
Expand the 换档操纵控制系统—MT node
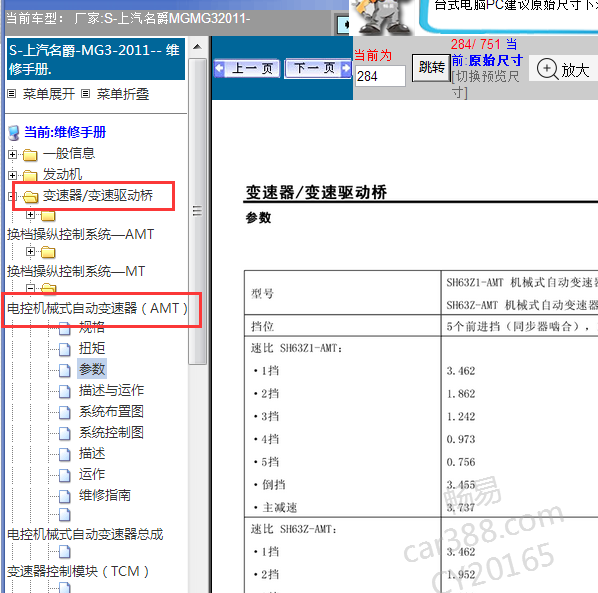(x=31, y=252)
